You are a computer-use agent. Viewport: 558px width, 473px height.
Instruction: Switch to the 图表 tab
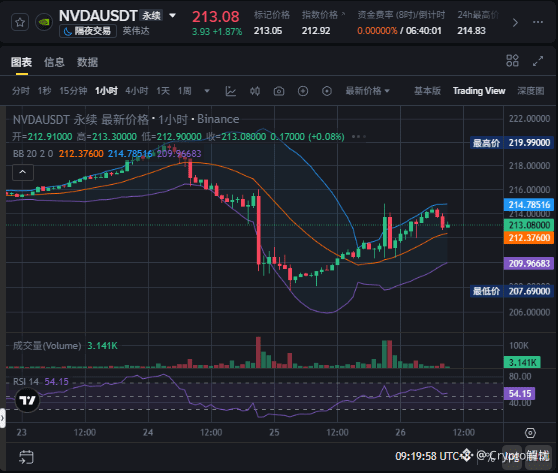pos(21,62)
